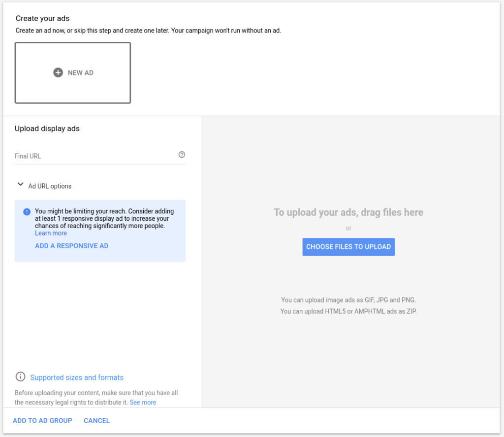Click the plus icon in New Ad
Image resolution: width=504 pixels, height=437 pixels.
(x=58, y=73)
